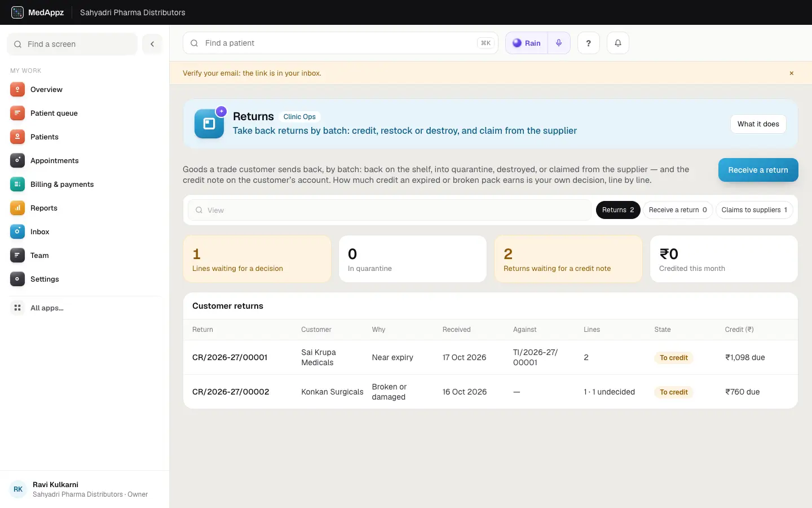Image resolution: width=812 pixels, height=508 pixels.
Task: Open the In quarantine card
Action: [413, 259]
